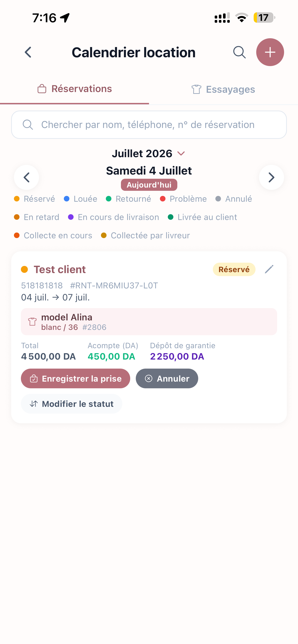Screen dimensions: 298x644
Task: Tap the Réservé status badge on the card
Action: (234, 269)
